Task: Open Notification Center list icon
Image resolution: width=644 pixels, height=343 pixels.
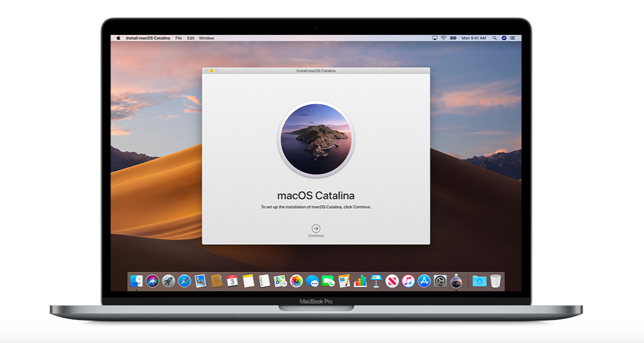Action: [513, 38]
